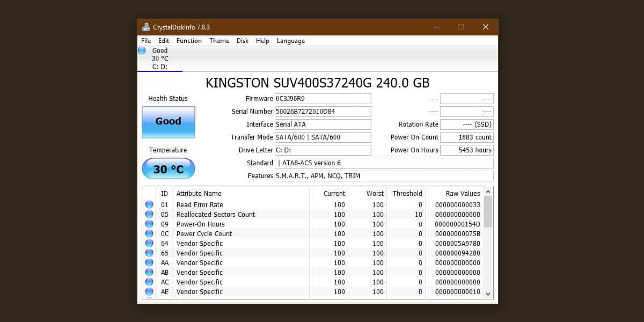644x322 pixels.
Task: Open the Help menu
Action: pyautogui.click(x=262, y=41)
